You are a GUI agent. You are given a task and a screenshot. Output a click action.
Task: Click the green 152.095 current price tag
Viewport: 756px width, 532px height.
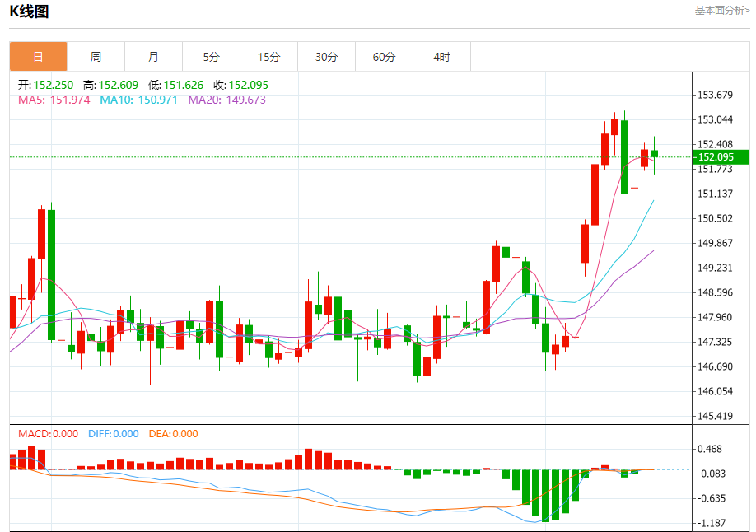click(721, 157)
